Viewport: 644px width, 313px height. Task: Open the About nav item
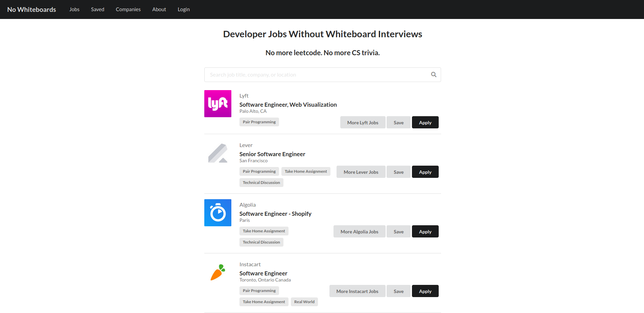[159, 9]
